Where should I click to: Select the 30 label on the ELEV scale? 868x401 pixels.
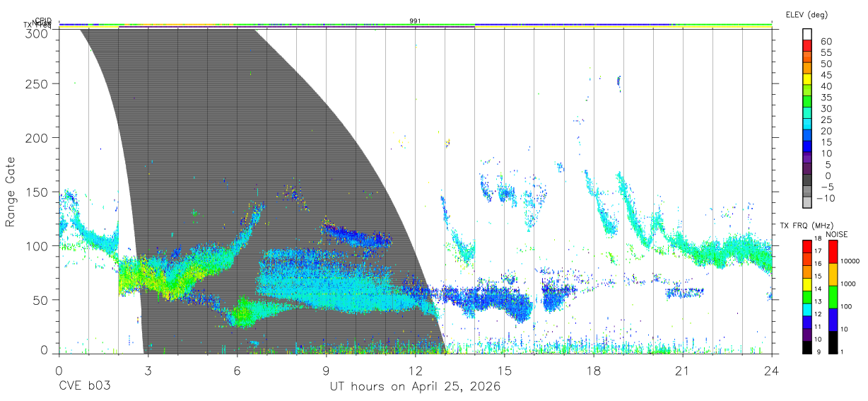coord(826,108)
